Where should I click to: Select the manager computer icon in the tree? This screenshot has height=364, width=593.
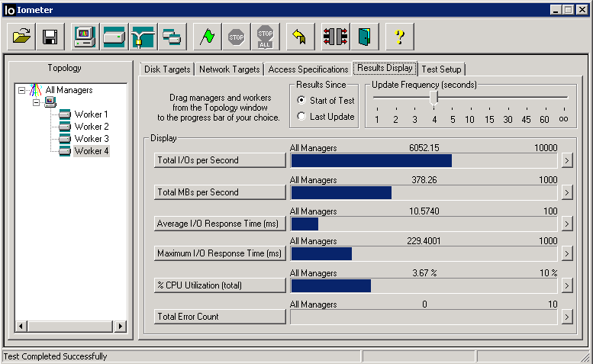pyautogui.click(x=50, y=101)
